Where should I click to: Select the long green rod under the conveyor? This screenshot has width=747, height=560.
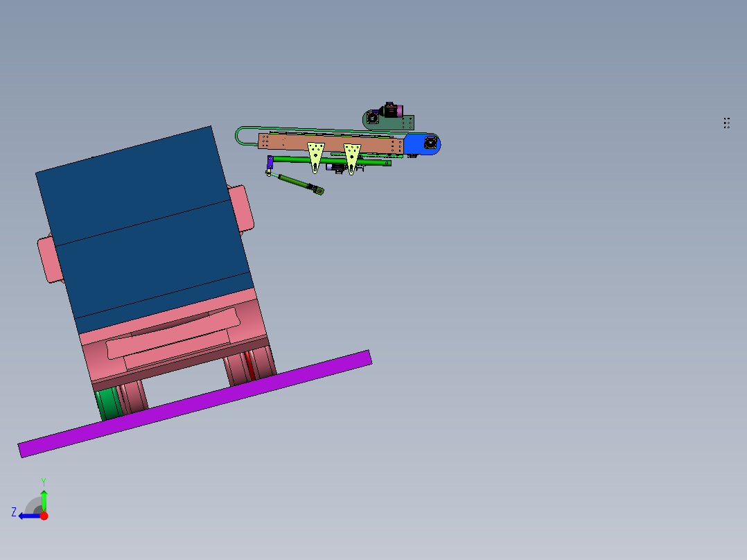331,161
